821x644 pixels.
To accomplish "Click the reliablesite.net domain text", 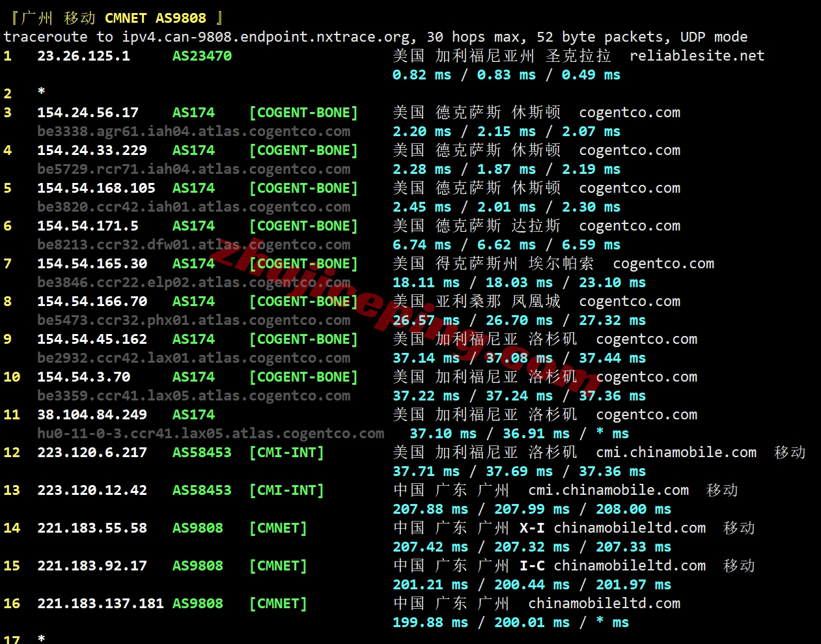I will click(x=697, y=56).
